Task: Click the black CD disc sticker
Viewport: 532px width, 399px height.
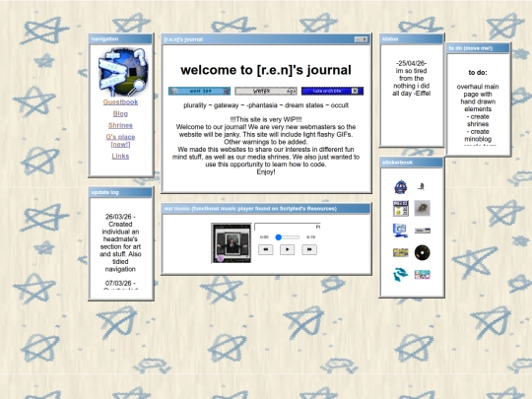Action: (x=423, y=252)
